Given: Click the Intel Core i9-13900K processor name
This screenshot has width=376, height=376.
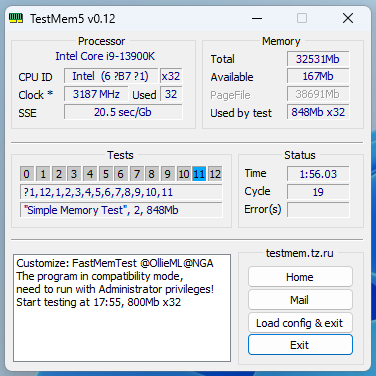Looking at the screenshot, I should point(105,56).
